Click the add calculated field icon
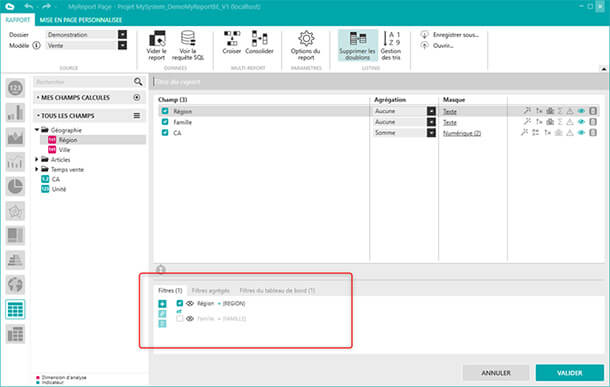This screenshot has width=610, height=387. pos(137,97)
